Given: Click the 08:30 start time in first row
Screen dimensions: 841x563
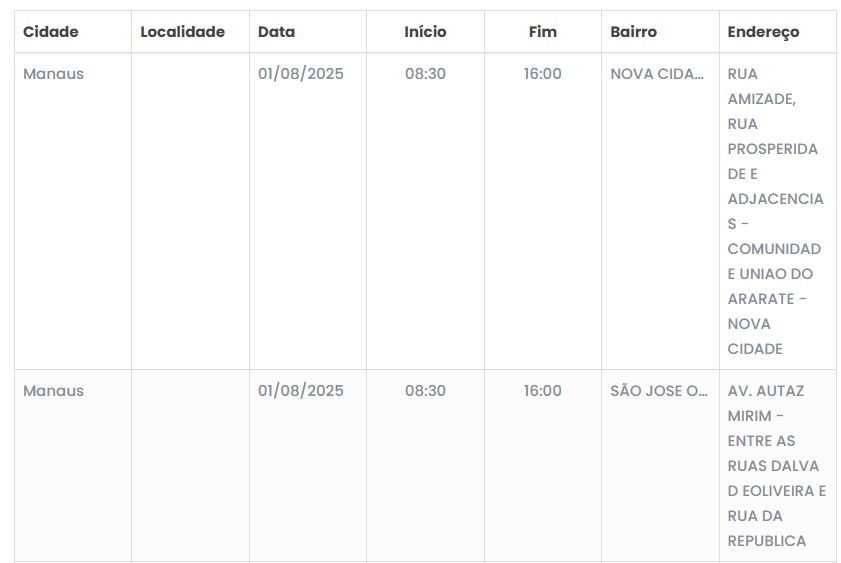Looking at the screenshot, I should coord(425,74).
